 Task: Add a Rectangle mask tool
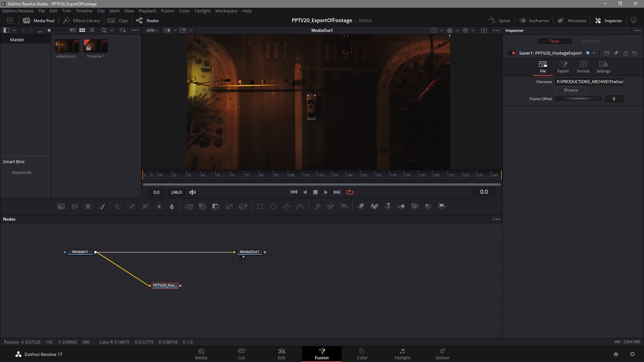pos(260,206)
